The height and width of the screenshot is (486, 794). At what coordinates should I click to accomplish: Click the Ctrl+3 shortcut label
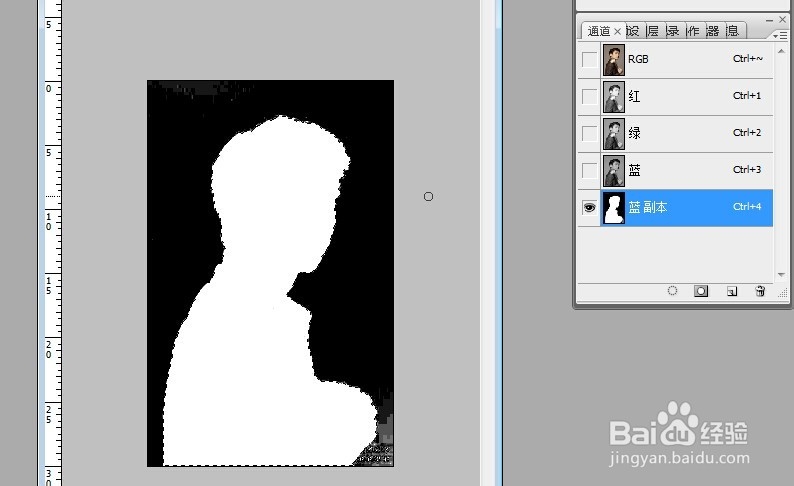tap(747, 170)
